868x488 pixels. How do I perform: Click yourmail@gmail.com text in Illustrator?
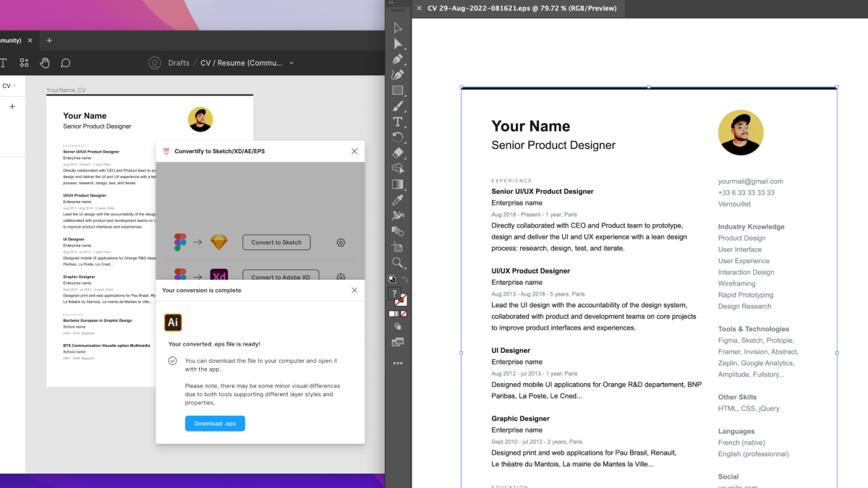click(x=750, y=181)
